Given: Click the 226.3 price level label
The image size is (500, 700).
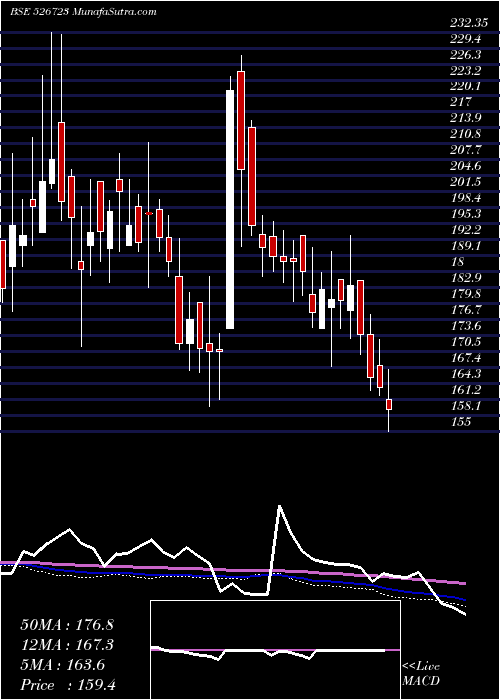Looking at the screenshot, I should [465, 54].
